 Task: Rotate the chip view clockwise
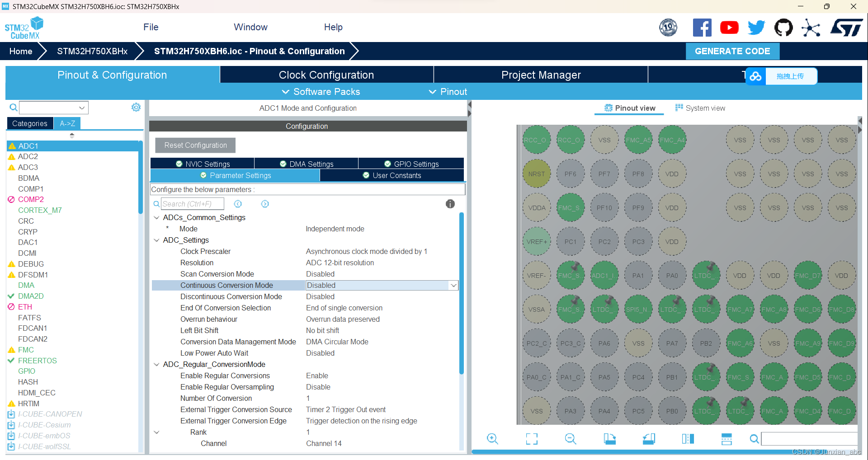[609, 439]
